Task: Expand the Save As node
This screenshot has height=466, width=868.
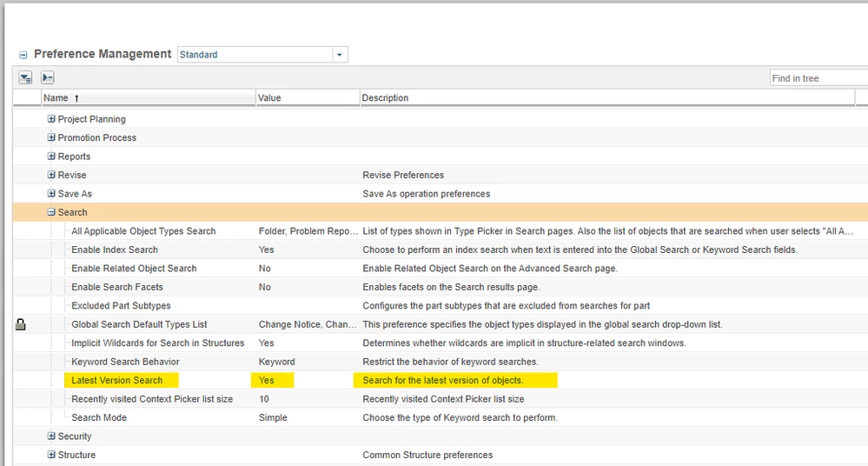Action: pyautogui.click(x=51, y=193)
